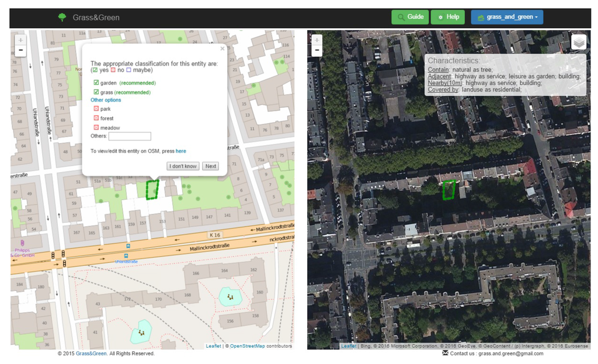Zoom in on the left OSM map
Viewport: 598px width, 364px height.
point(20,40)
